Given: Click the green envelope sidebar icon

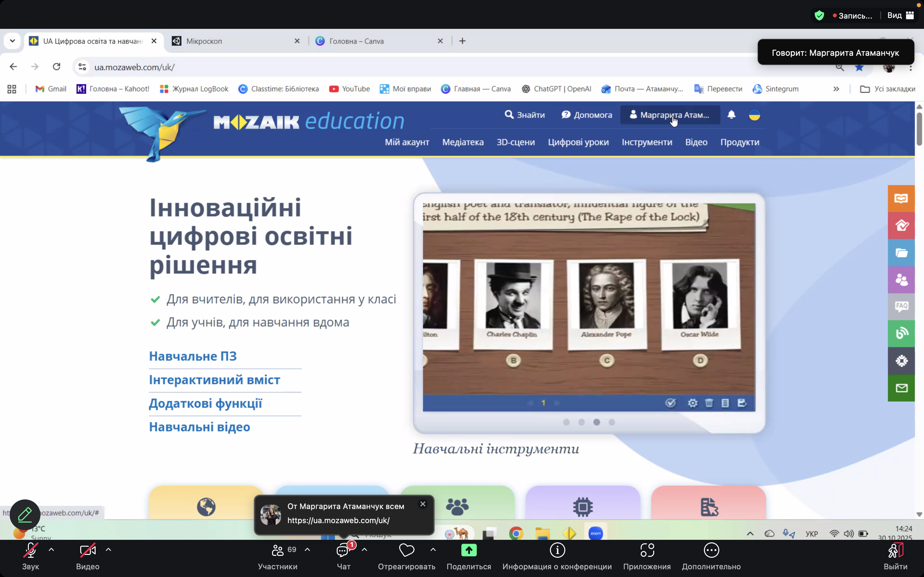Looking at the screenshot, I should [901, 388].
